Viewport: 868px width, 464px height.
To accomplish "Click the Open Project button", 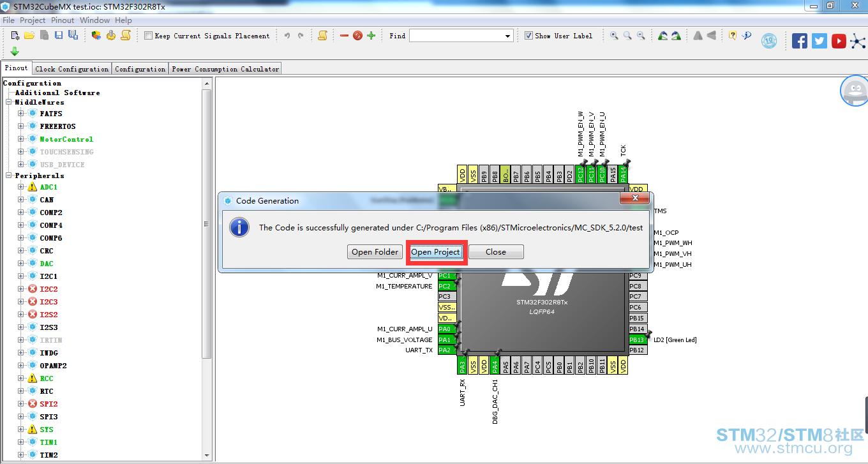I will (x=435, y=252).
